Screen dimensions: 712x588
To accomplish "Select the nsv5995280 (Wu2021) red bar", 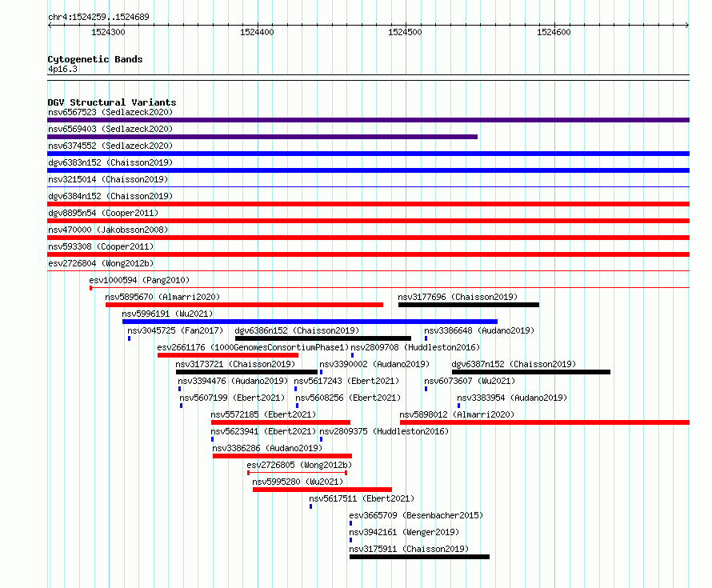I will (x=322, y=490).
